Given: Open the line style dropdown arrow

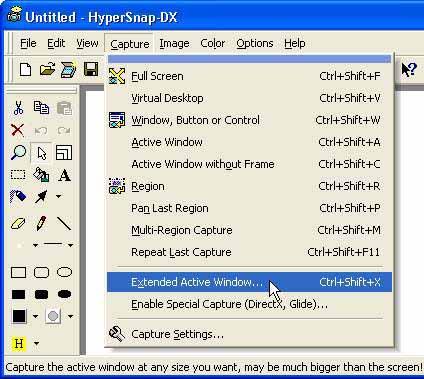Looking at the screenshot, I should coord(70,245).
